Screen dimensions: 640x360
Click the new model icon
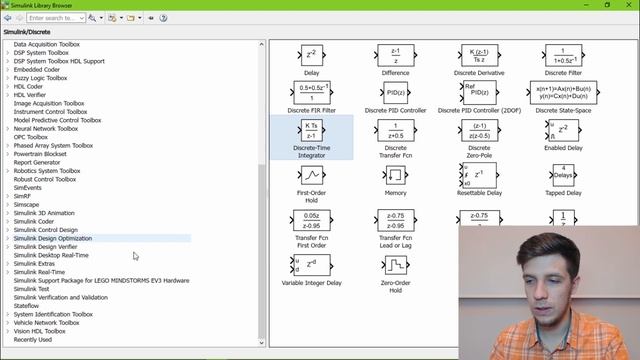[112, 18]
